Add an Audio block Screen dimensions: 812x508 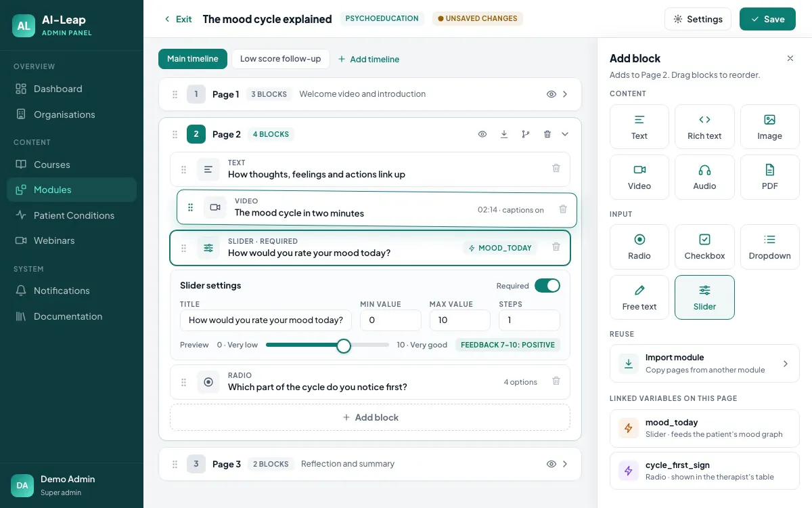[704, 177]
